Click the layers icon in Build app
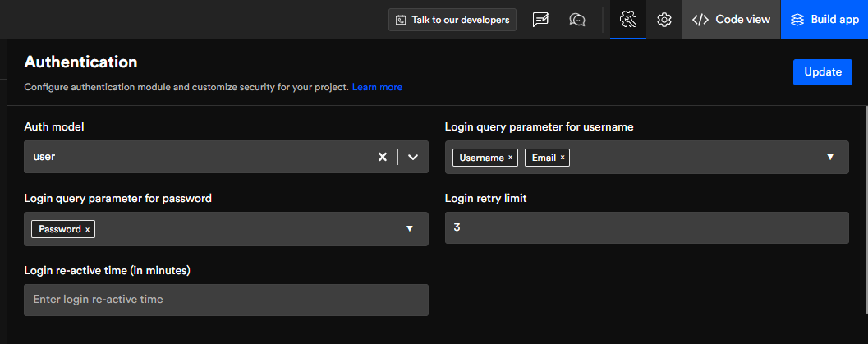 [797, 20]
